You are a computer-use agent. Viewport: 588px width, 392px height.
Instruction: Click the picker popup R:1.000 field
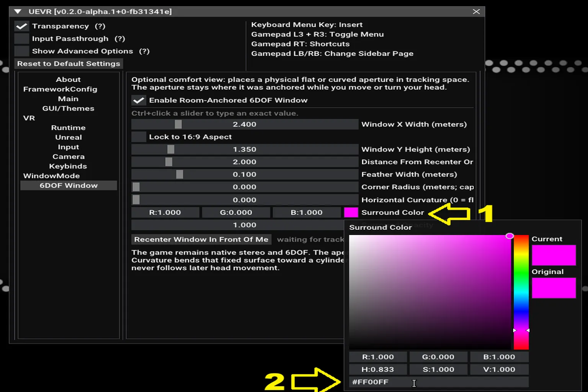378,357
